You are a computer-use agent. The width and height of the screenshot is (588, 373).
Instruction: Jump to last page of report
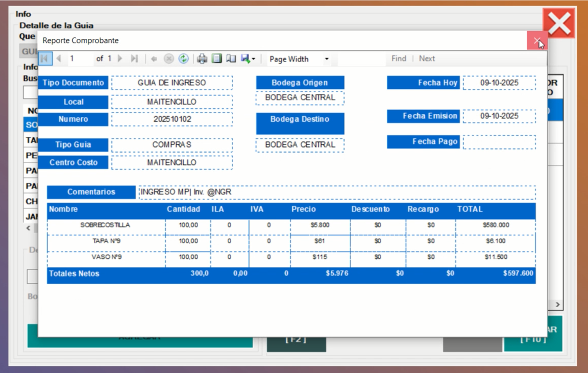(134, 59)
